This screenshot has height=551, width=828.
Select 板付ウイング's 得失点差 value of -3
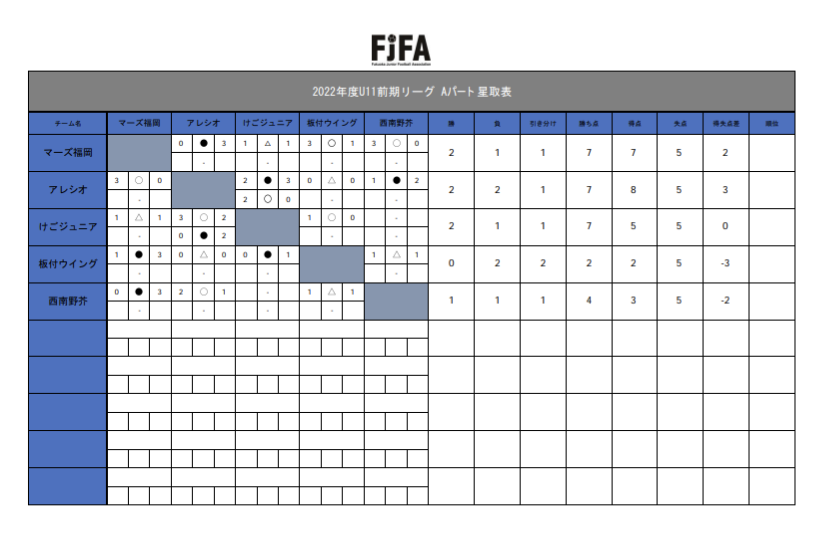[725, 264]
